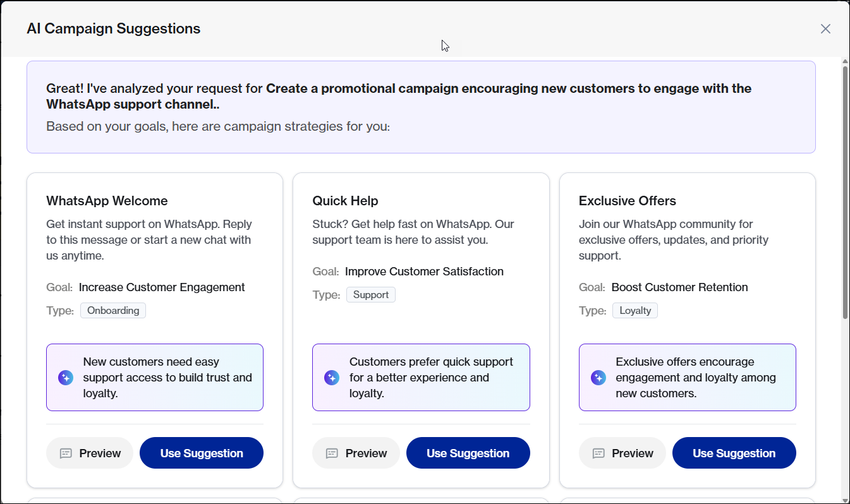Click the scrollbar up arrow
Viewport: 850px width, 504px height.
click(x=845, y=61)
